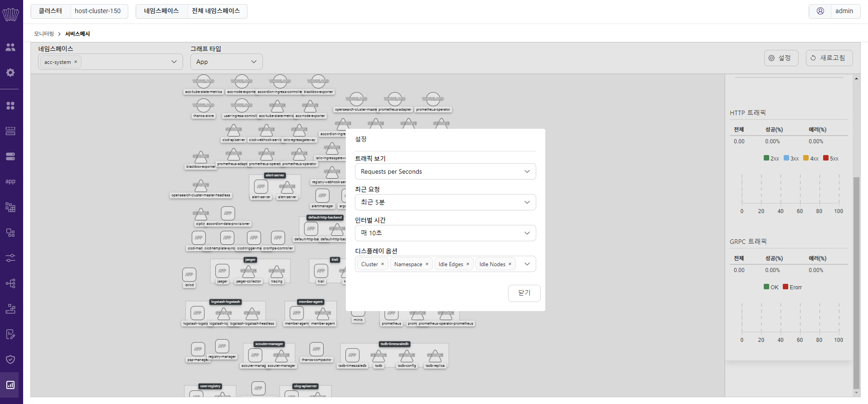The height and width of the screenshot is (404, 868).
Task: Select the 클러스터 top bar item
Action: click(x=50, y=11)
